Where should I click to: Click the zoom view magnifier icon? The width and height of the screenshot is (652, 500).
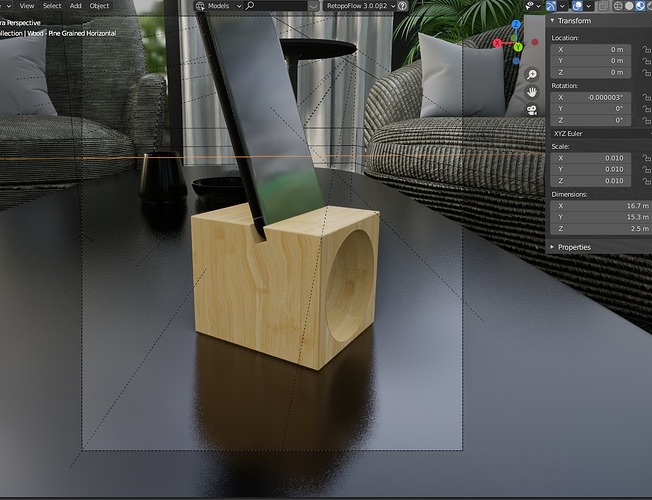(x=532, y=74)
